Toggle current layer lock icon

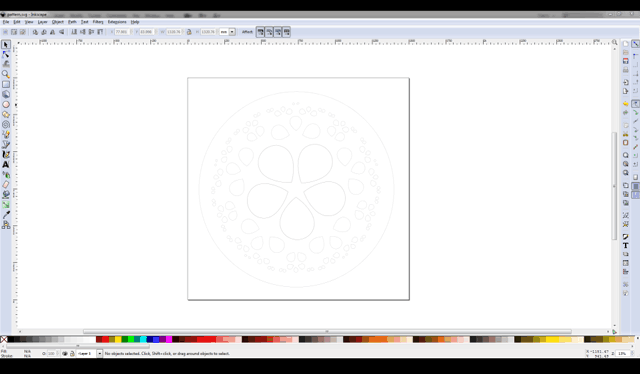click(x=72, y=354)
